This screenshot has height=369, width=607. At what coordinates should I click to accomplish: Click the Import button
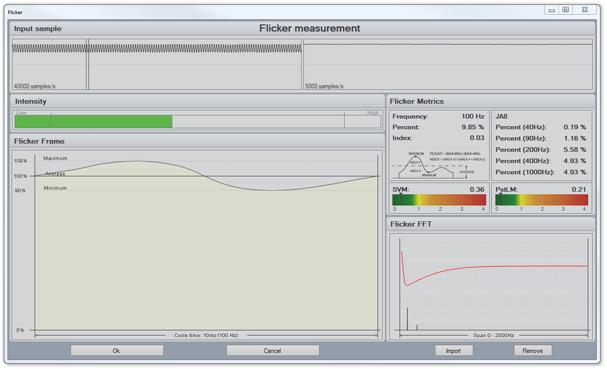point(453,350)
